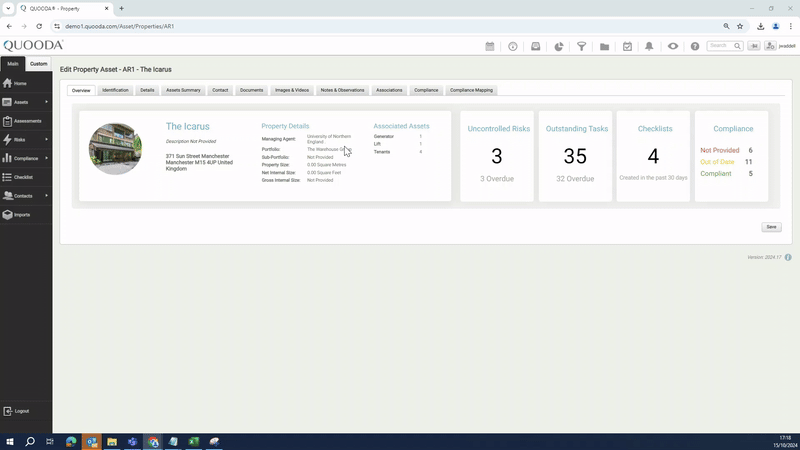800x450 pixels.
Task: Open the Notes & Observations tab
Action: 342,90
